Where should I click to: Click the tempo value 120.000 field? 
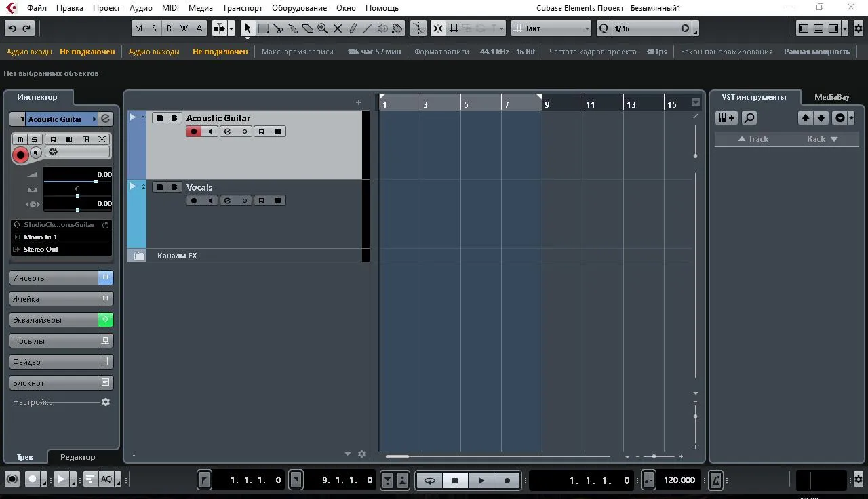pos(679,480)
